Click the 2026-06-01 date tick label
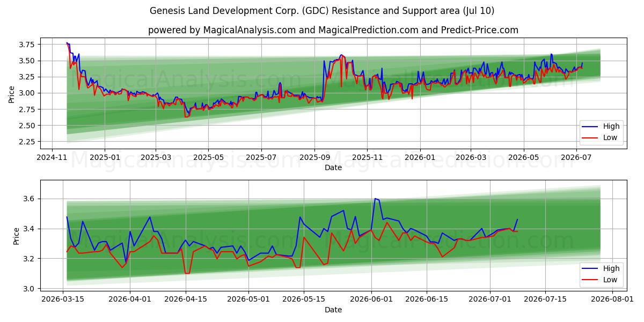This screenshot has width=644, height=322. pyautogui.click(x=371, y=300)
